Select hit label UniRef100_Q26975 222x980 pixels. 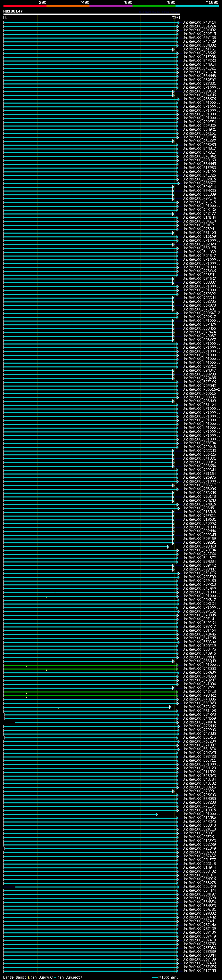tap(199, 477)
